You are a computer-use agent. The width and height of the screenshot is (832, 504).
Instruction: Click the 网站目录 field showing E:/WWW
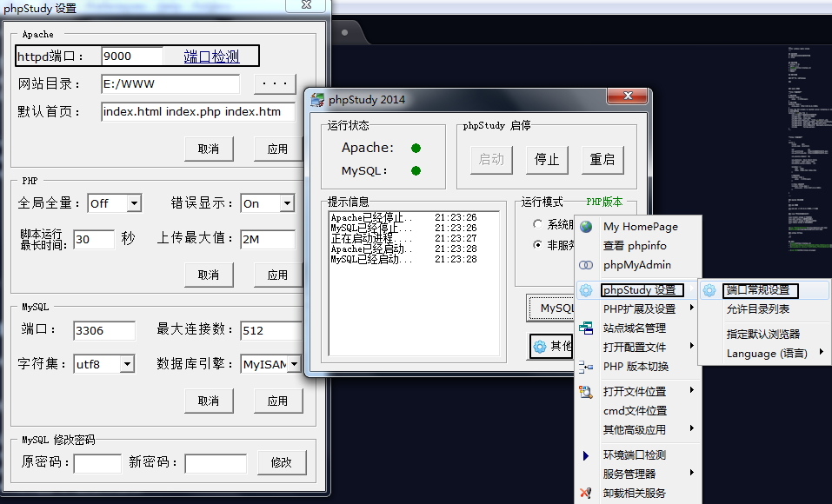(x=170, y=83)
